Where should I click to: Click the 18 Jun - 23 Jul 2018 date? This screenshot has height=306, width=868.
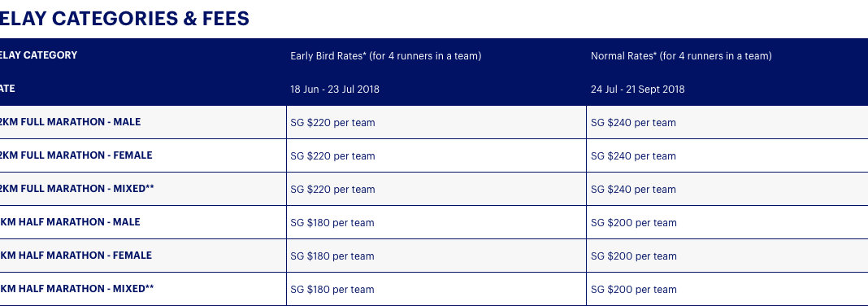335,90
